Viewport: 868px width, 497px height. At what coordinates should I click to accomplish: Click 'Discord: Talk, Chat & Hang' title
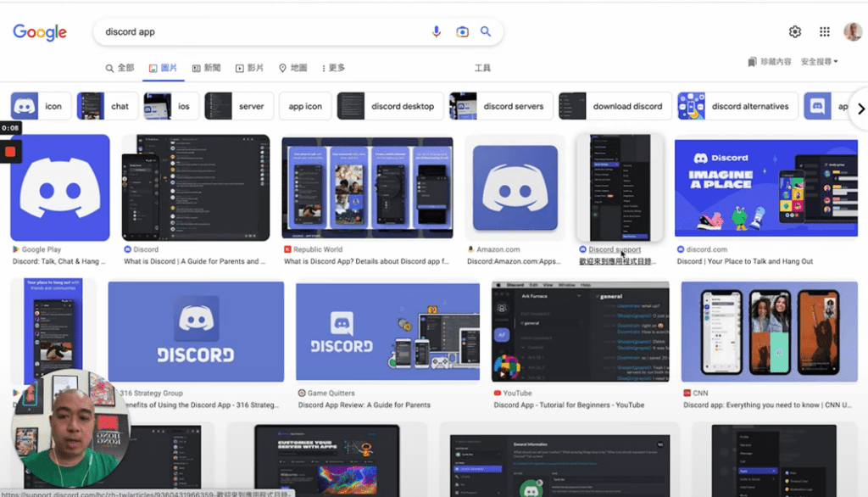(x=58, y=261)
